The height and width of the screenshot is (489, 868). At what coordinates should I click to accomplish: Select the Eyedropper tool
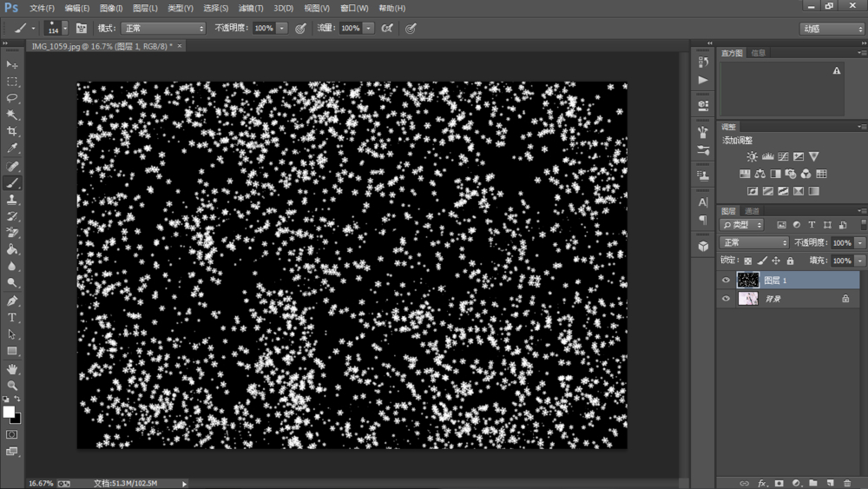tap(11, 148)
